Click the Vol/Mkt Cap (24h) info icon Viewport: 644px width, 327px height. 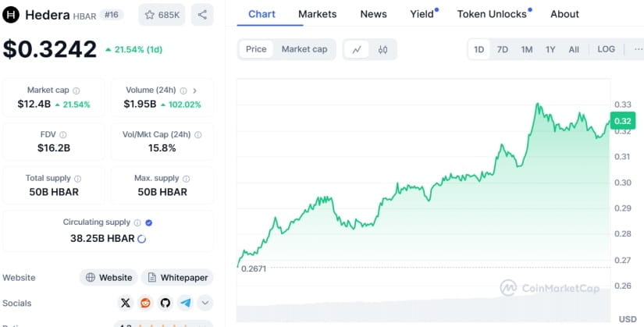pyautogui.click(x=198, y=135)
